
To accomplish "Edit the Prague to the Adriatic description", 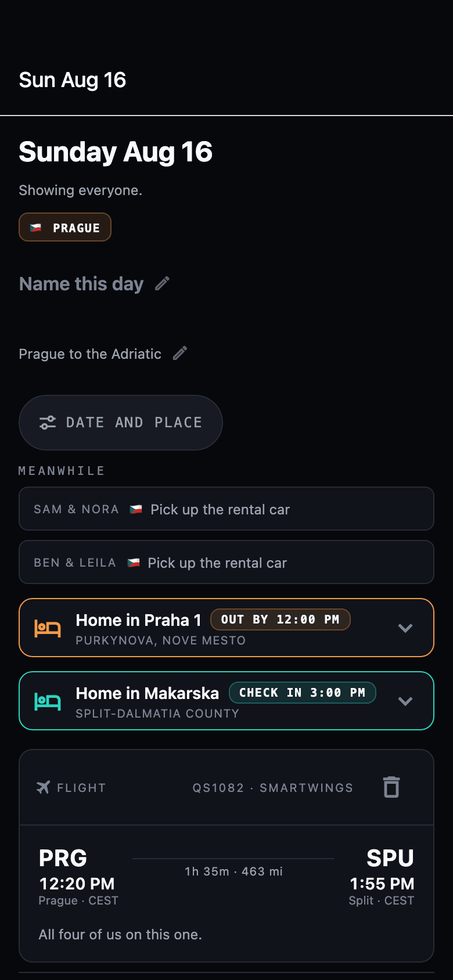I will pos(90,354).
